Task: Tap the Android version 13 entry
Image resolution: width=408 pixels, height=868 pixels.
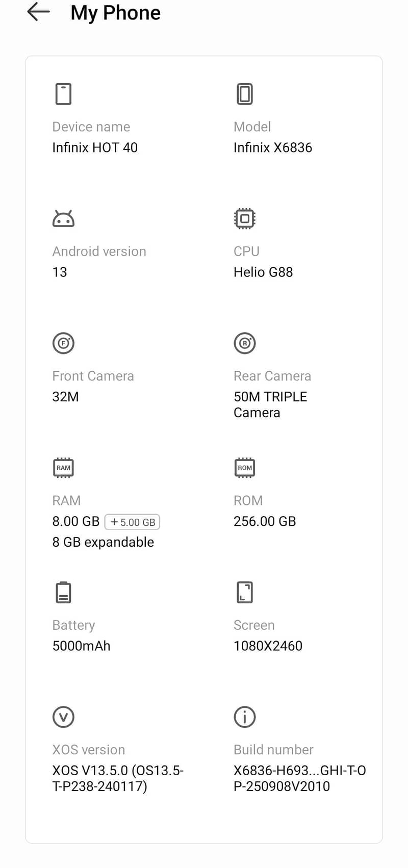Action: click(x=60, y=272)
